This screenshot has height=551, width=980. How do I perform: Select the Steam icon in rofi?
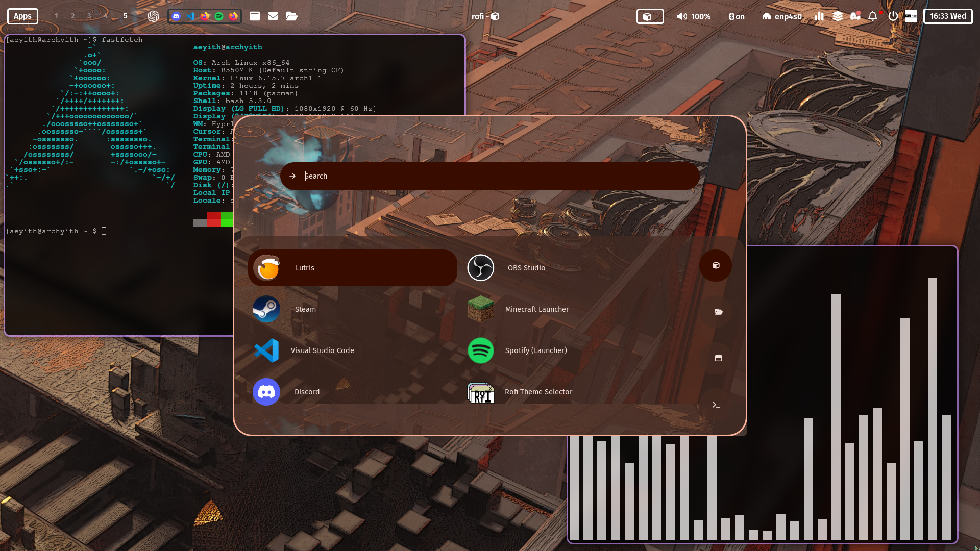pyautogui.click(x=266, y=309)
